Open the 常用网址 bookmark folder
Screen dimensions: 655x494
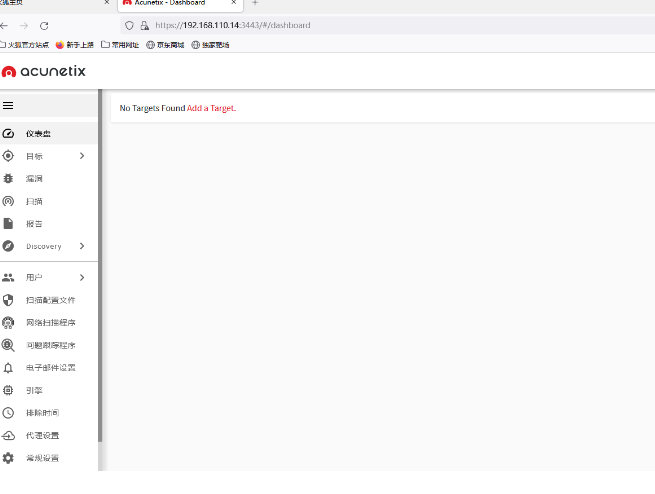click(x=120, y=45)
